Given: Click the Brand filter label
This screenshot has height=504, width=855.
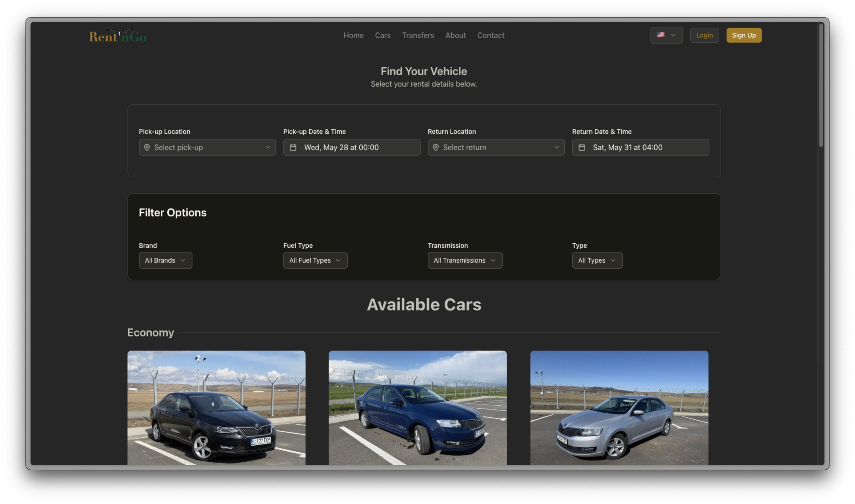Looking at the screenshot, I should tap(148, 246).
